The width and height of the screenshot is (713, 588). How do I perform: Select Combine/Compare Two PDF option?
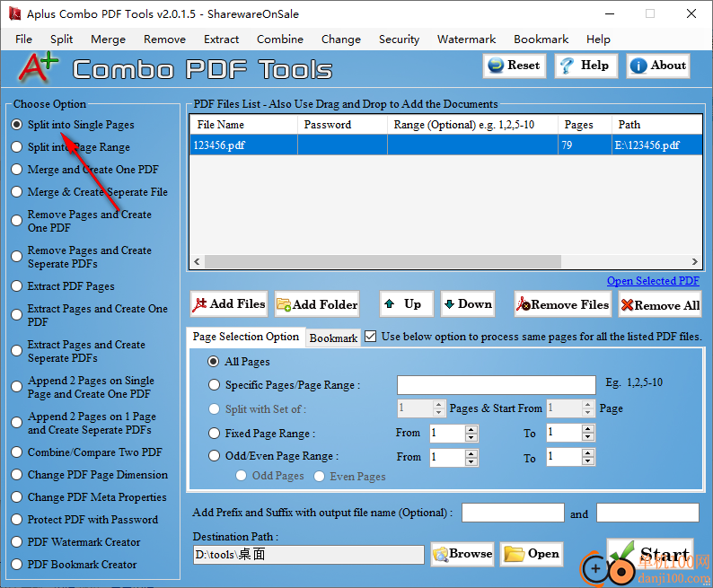coord(17,452)
